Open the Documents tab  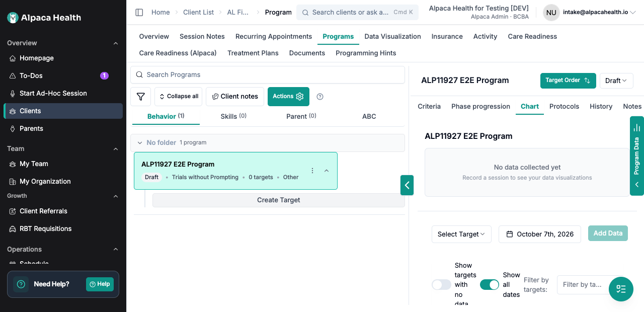pos(307,53)
